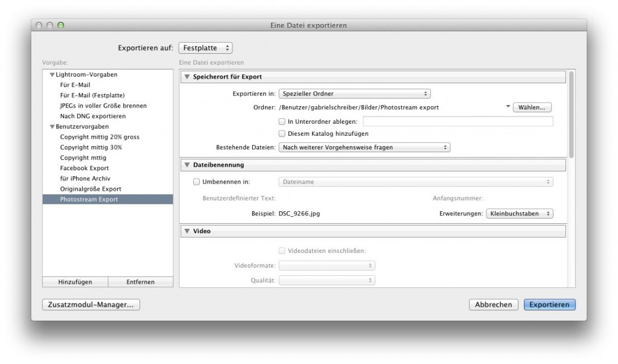The image size is (618, 364).
Task: Open the recent folders arrow beside Wählen
Action: coord(508,106)
